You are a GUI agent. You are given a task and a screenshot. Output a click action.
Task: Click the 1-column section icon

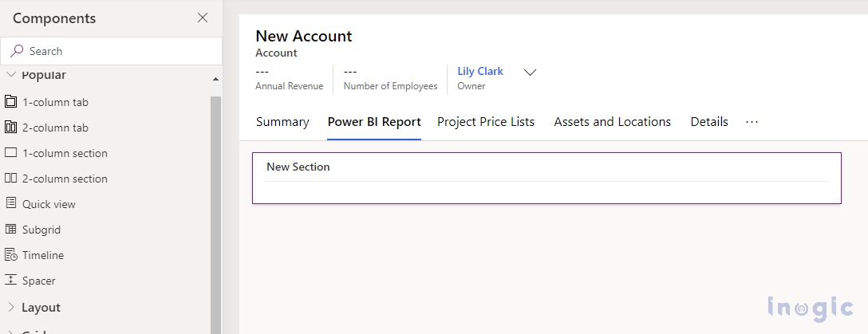click(x=10, y=152)
